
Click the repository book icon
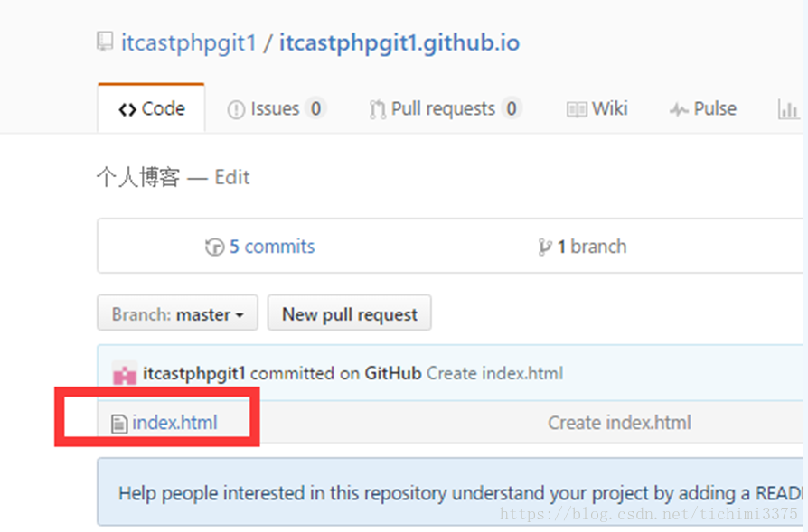[x=105, y=42]
